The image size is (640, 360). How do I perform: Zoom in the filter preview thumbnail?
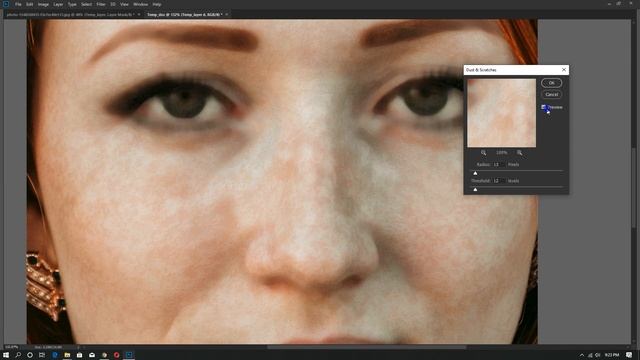[519, 153]
